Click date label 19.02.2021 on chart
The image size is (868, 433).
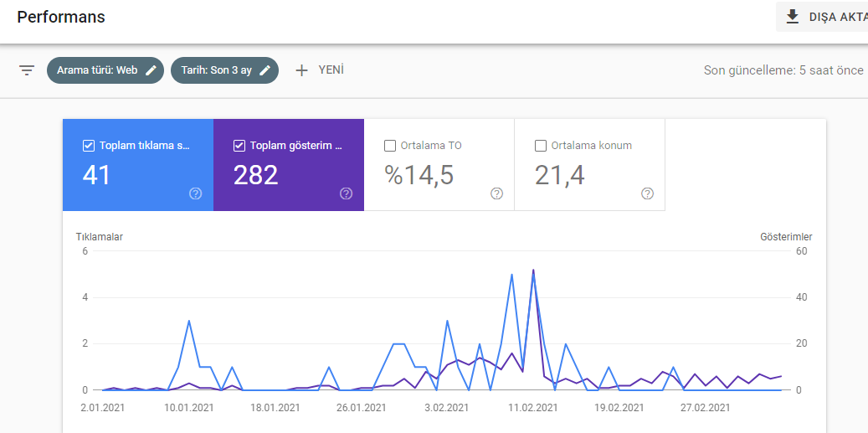point(619,408)
